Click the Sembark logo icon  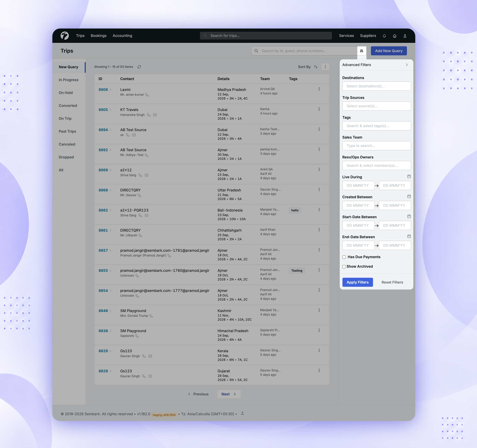pos(64,36)
